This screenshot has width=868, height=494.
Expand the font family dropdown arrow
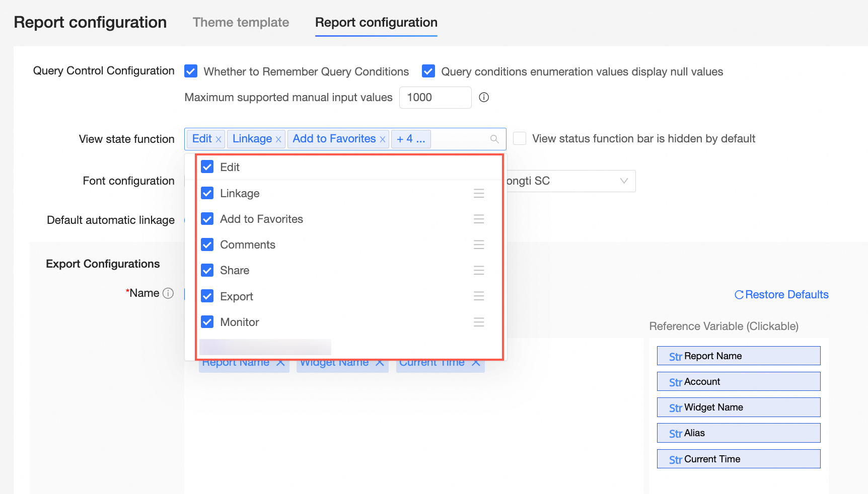point(624,181)
